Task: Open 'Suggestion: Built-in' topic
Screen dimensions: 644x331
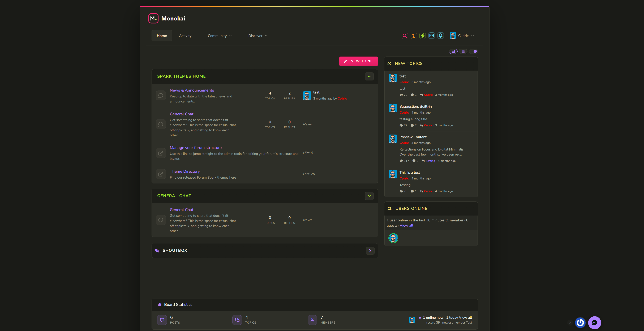Action: (x=415, y=106)
